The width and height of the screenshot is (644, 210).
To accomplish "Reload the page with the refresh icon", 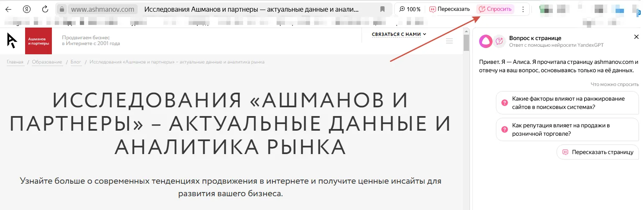I will coord(45,9).
